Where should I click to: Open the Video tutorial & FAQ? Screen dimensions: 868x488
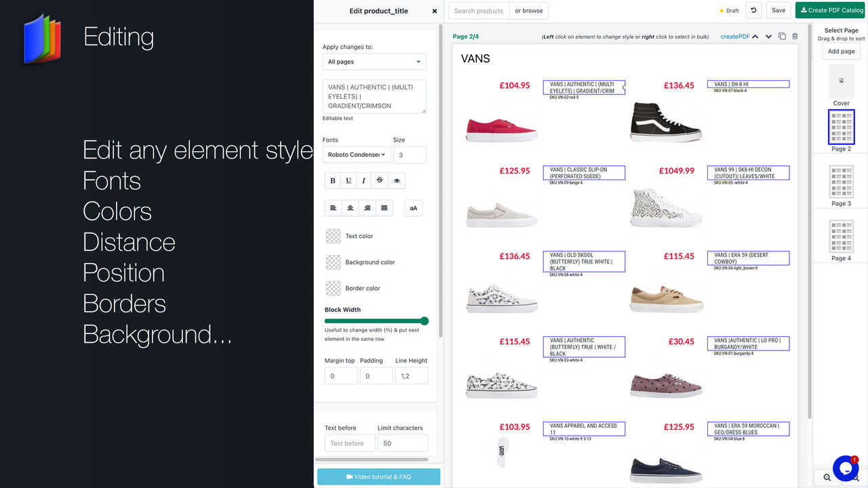click(378, 476)
